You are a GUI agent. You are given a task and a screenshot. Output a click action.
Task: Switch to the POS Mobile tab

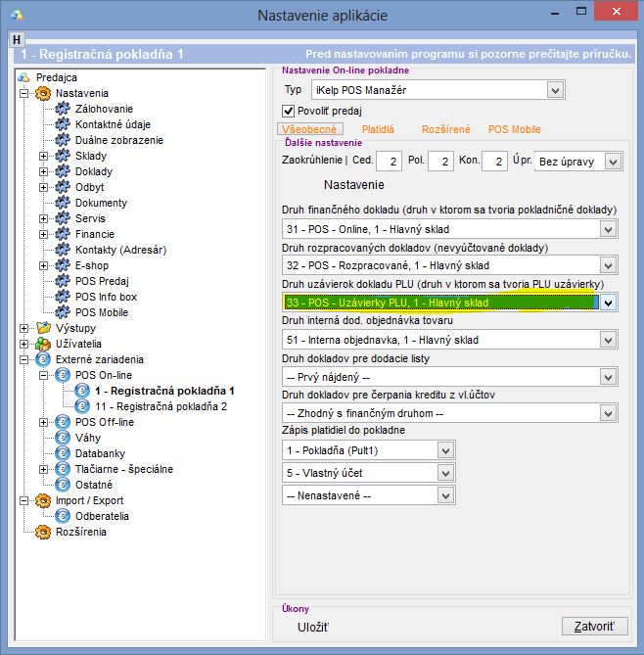pyautogui.click(x=514, y=129)
